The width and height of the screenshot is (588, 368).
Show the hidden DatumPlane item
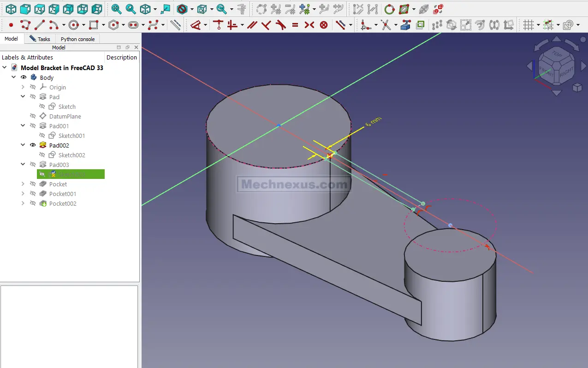pyautogui.click(x=33, y=116)
